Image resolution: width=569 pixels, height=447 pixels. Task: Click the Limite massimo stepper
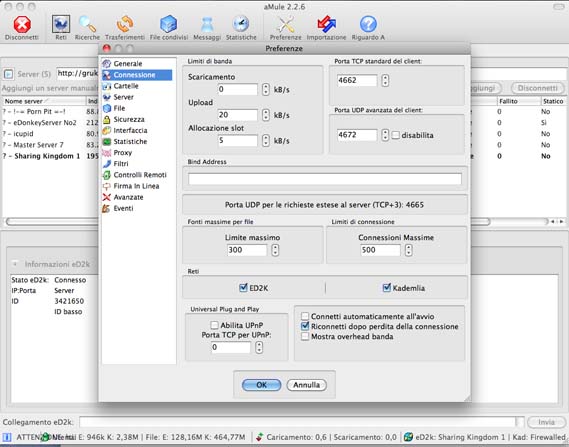click(x=275, y=250)
